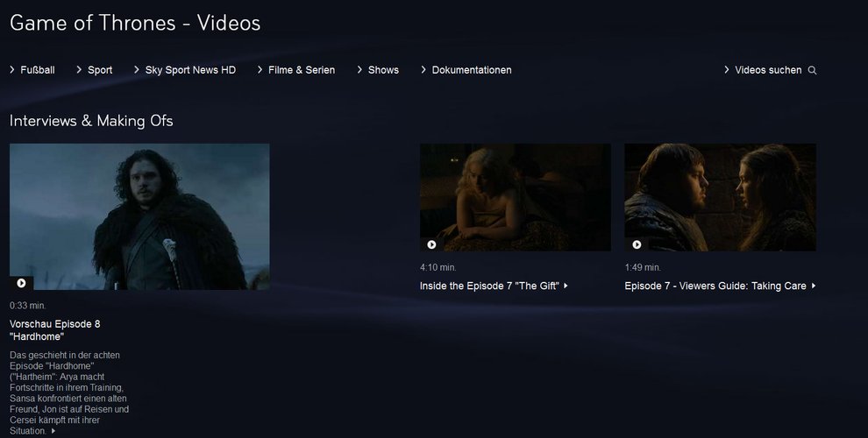Click the 0:33 min. duration label
The width and height of the screenshot is (868, 438).
click(x=28, y=305)
